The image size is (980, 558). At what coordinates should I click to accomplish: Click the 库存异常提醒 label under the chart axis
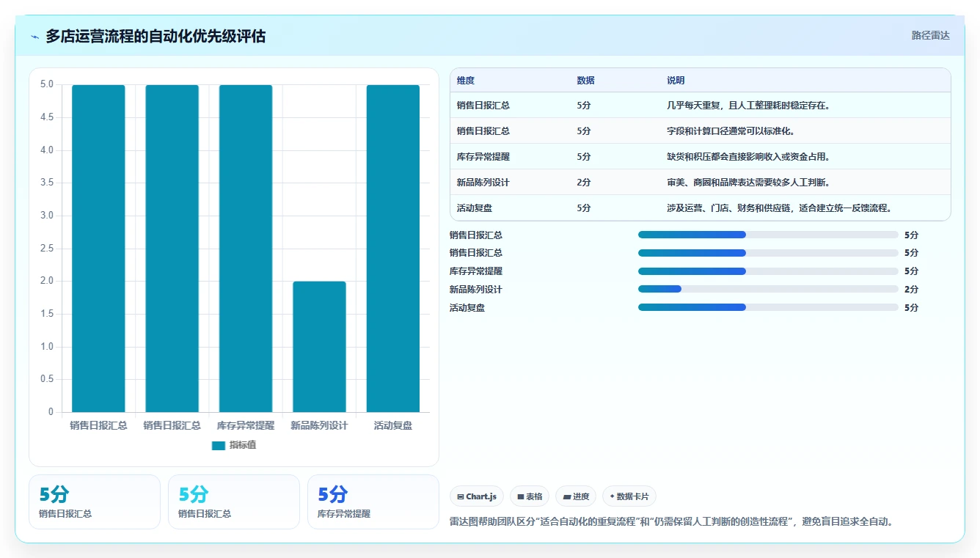(x=246, y=425)
